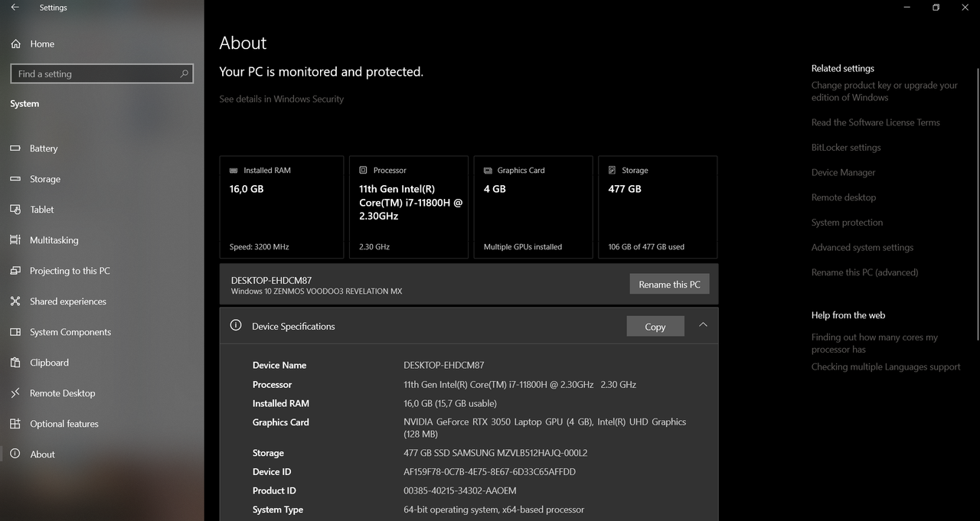Collapse the Device Specifications section
The height and width of the screenshot is (521, 980).
click(703, 325)
